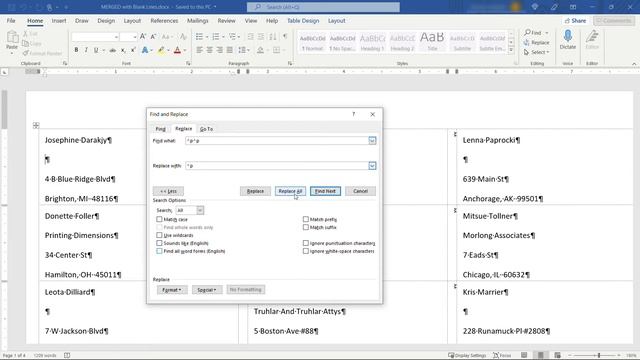The height and width of the screenshot is (360, 640).
Task: Open the File menu
Action: click(11, 20)
